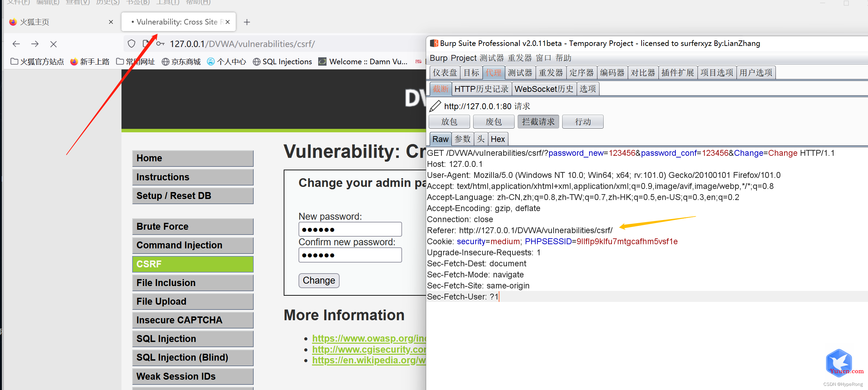Screen dimensions: 868x390
Task: Open Welcome :: Damn Vu... bookmark
Action: click(x=363, y=61)
